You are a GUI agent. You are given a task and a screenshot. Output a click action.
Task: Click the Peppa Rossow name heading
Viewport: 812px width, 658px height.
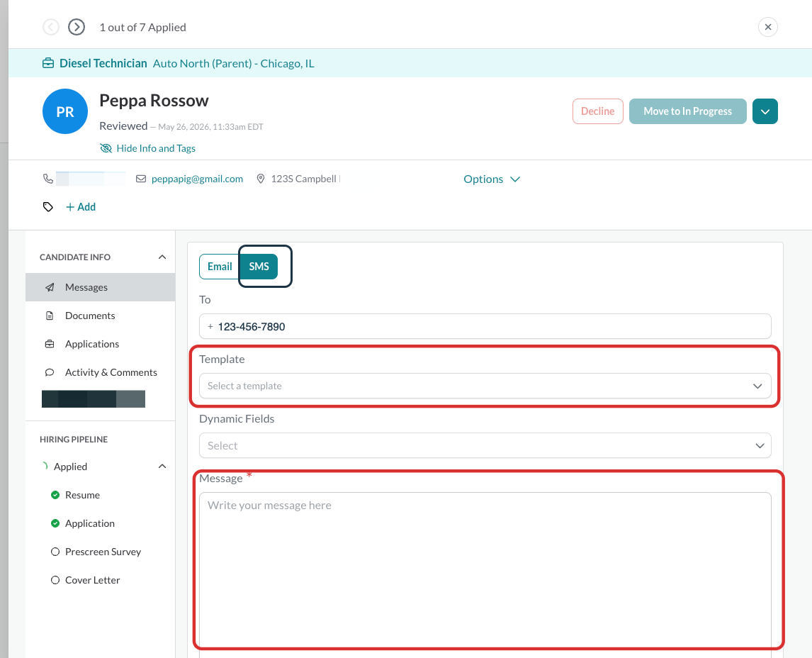(154, 101)
